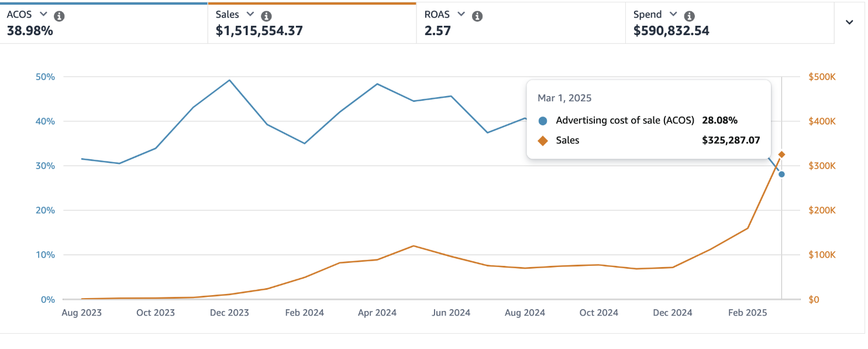Select the Sales $1,515,554.37 value
The height and width of the screenshot is (349, 868).
(259, 31)
